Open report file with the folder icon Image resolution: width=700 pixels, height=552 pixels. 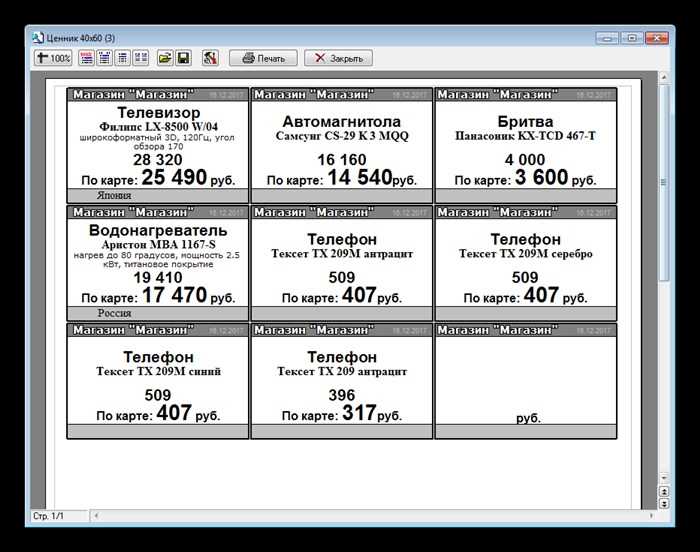(165, 58)
